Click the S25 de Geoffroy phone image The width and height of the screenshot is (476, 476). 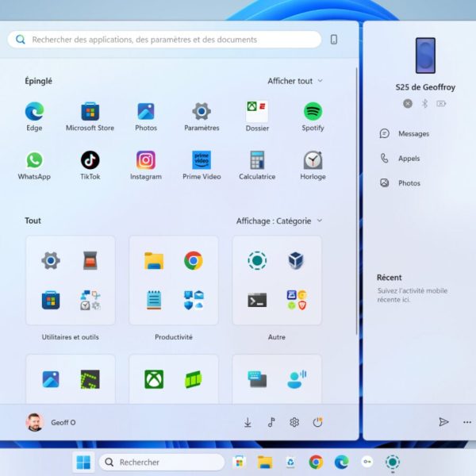[x=425, y=56]
